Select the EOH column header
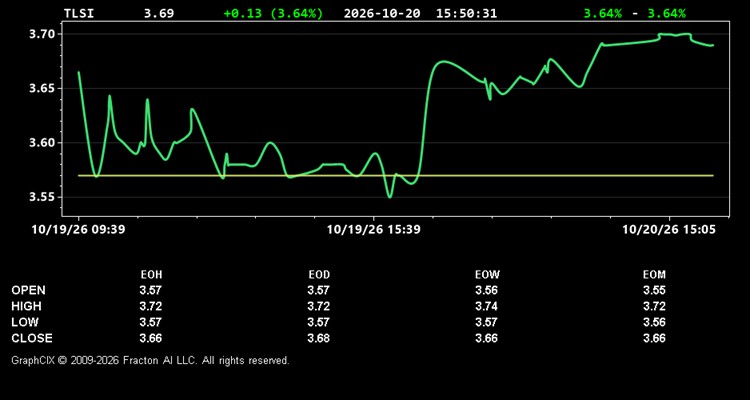The width and height of the screenshot is (750, 400). 151,275
